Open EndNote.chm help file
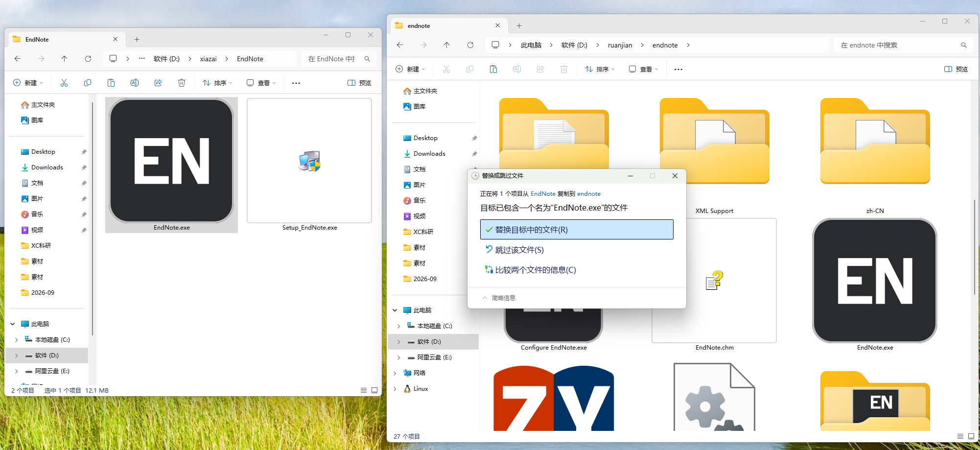 [x=714, y=285]
